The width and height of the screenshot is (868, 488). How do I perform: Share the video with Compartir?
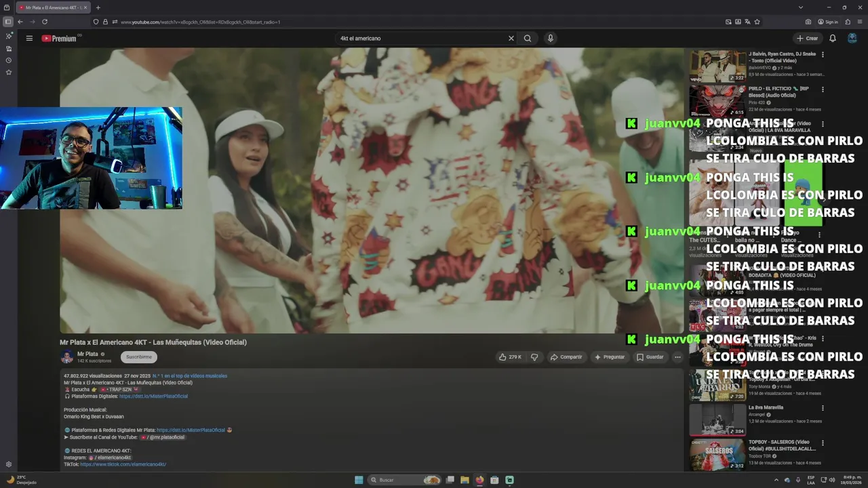[x=566, y=357]
